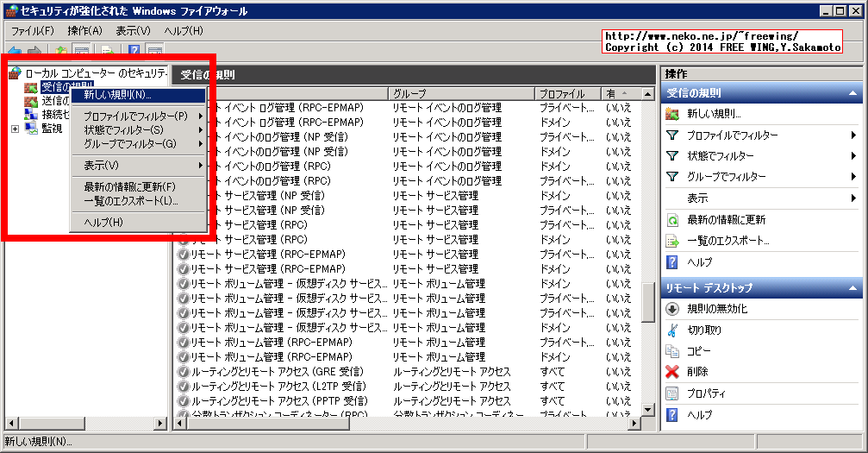Image resolution: width=868 pixels, height=453 pixels.
Task: Click the コピー icon in actions pane
Action: [672, 351]
